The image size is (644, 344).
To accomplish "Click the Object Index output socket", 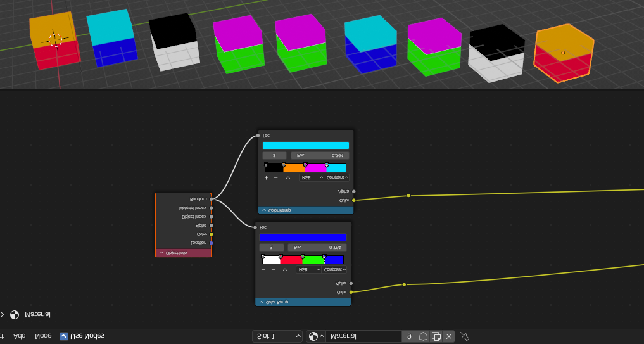I will pos(211,217).
